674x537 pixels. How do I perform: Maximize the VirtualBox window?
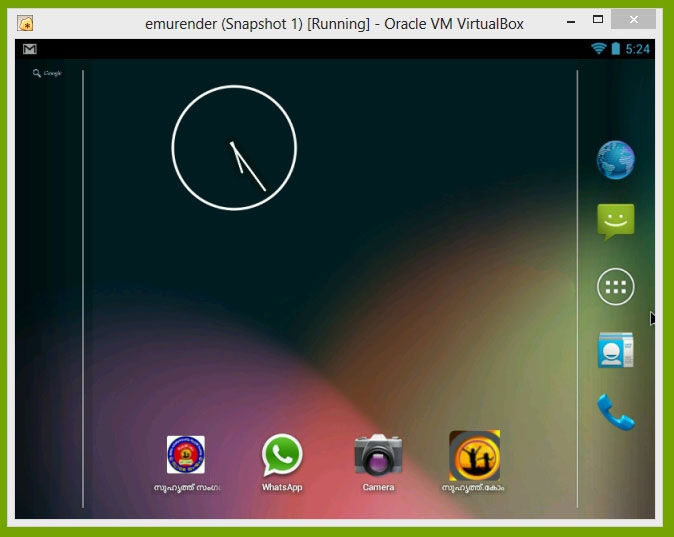(598, 19)
